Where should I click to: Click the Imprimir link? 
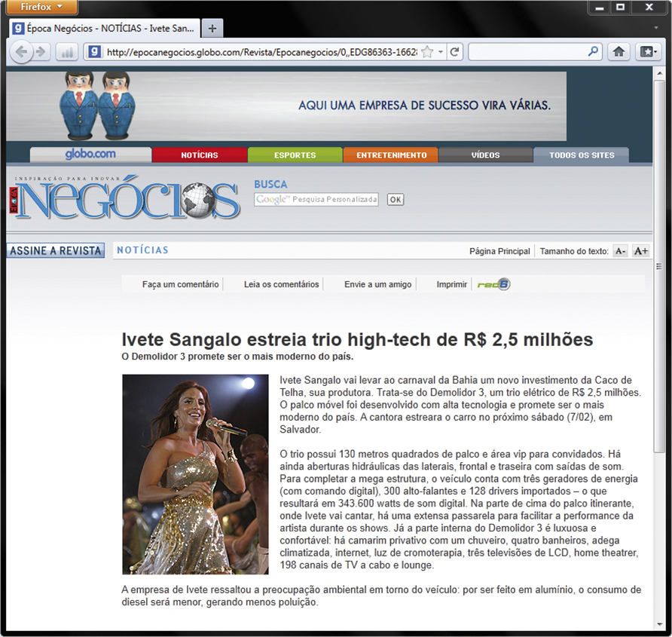coord(452,284)
